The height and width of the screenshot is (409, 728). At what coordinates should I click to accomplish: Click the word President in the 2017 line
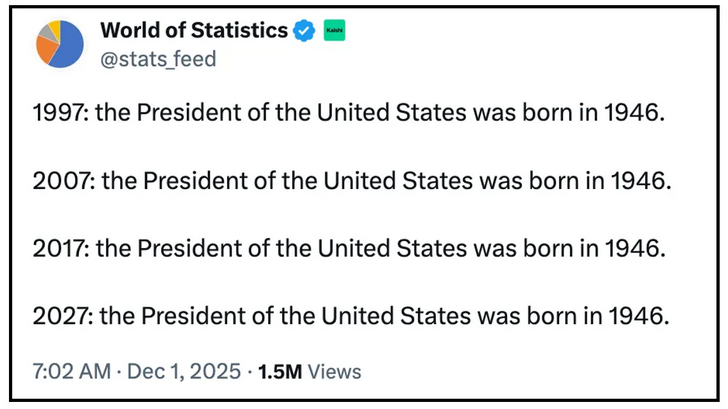click(x=194, y=249)
